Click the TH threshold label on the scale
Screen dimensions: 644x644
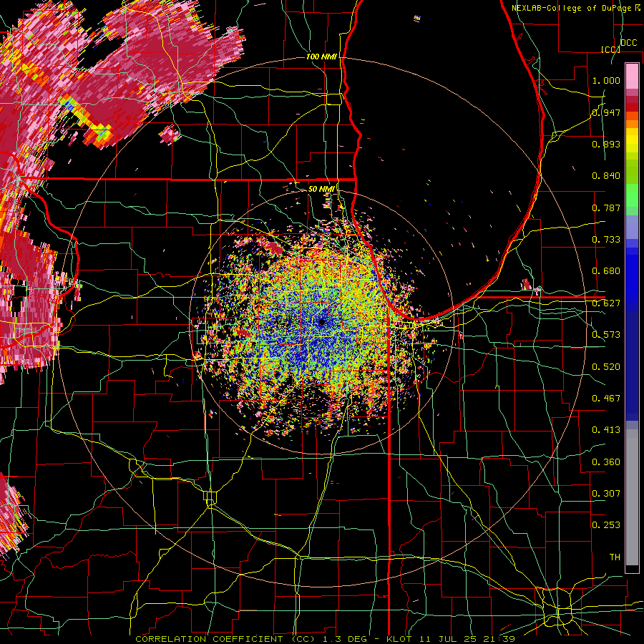[x=615, y=557]
